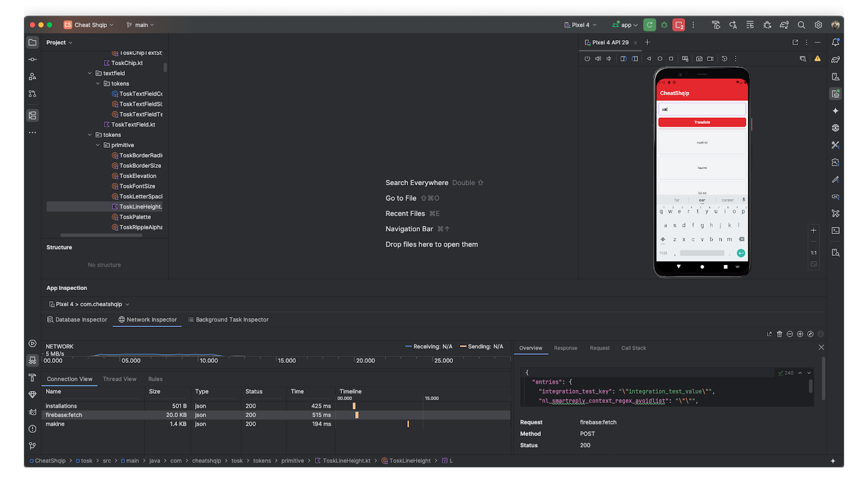Clear network data with the trash icon
868x499 pixels.
(780, 334)
